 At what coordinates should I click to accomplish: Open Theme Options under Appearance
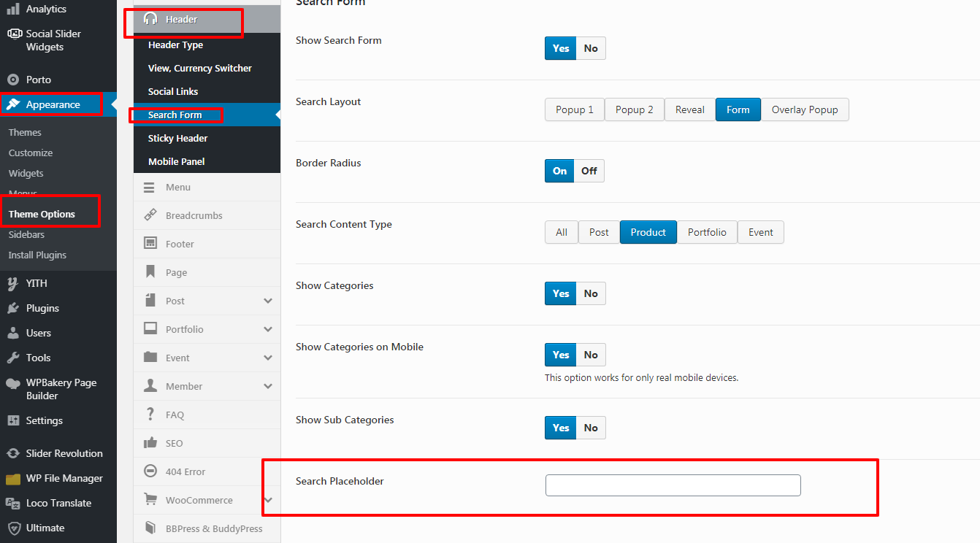coord(42,214)
